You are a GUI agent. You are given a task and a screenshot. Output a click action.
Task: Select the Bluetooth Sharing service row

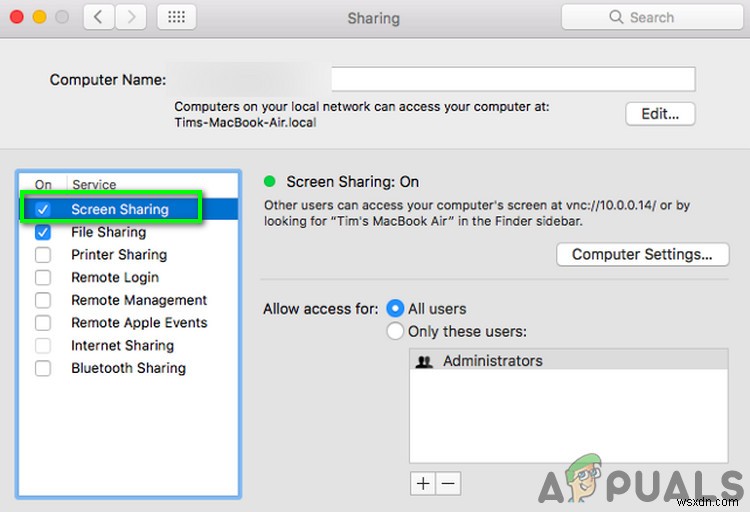[x=129, y=368]
